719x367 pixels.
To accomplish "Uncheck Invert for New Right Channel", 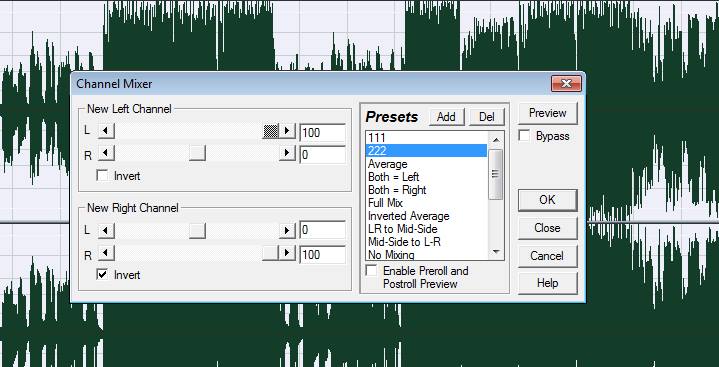I will (x=103, y=275).
